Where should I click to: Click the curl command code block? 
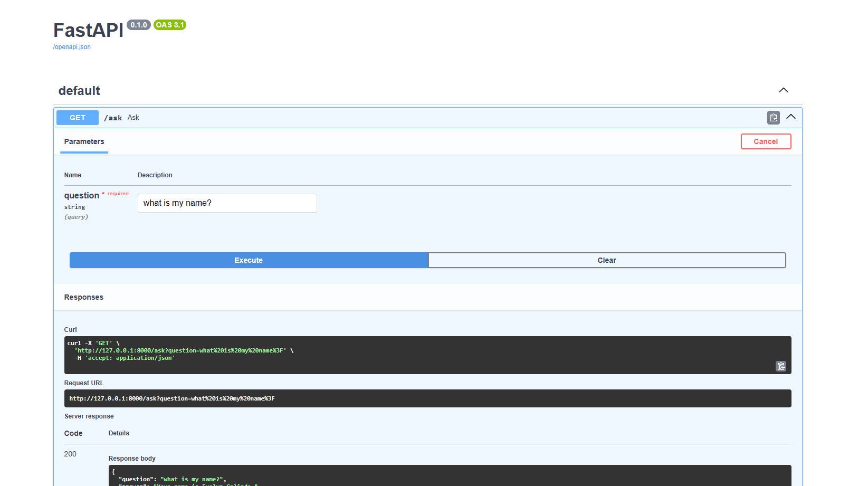(427, 355)
